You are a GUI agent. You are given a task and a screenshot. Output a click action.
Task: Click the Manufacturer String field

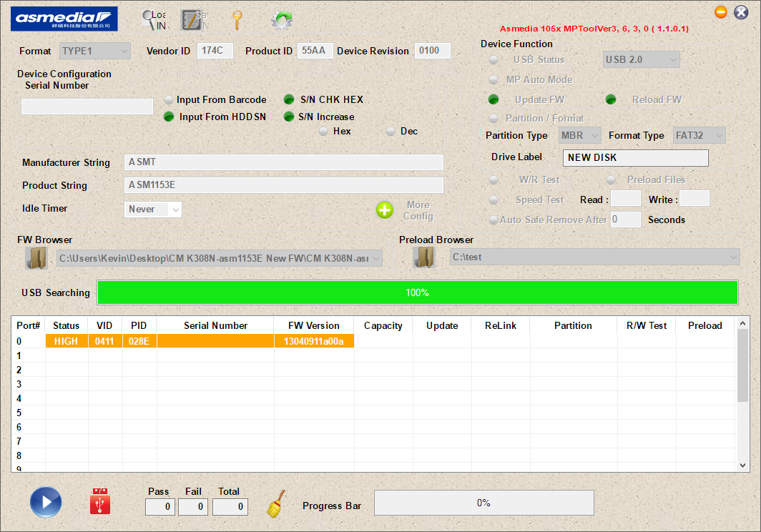point(284,162)
